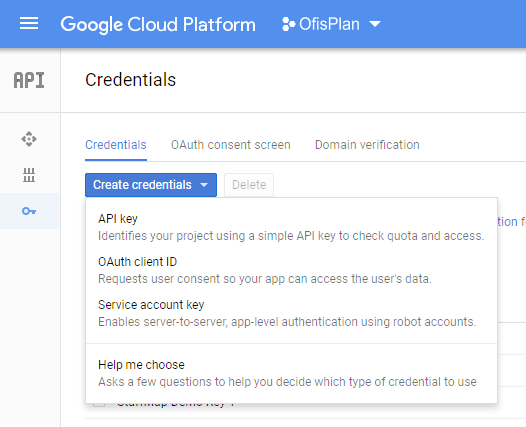The image size is (526, 427).
Task: Choose Service account key option
Action: (x=291, y=313)
